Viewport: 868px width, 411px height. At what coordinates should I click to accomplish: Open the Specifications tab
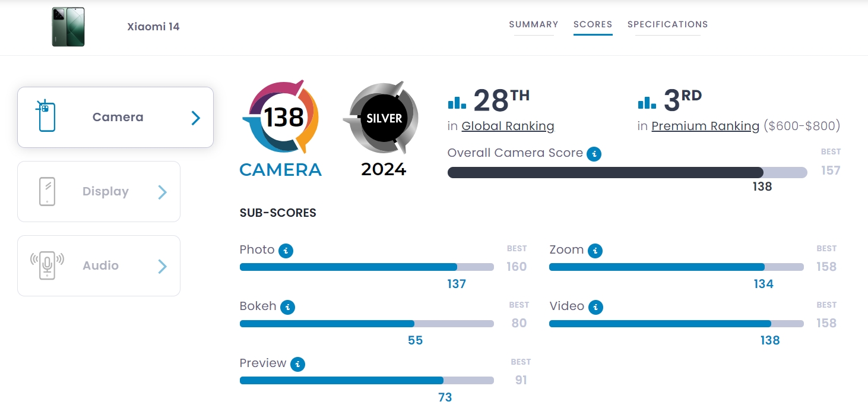667,24
